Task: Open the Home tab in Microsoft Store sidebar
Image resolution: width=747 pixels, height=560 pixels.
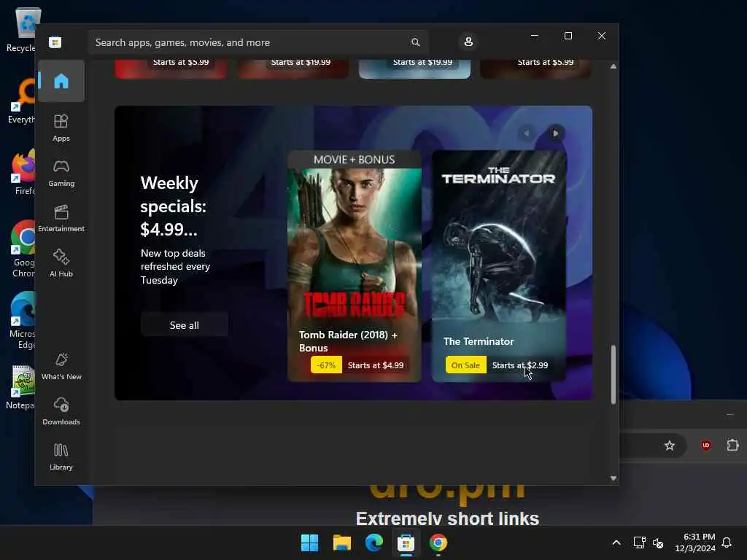Action: tap(61, 81)
